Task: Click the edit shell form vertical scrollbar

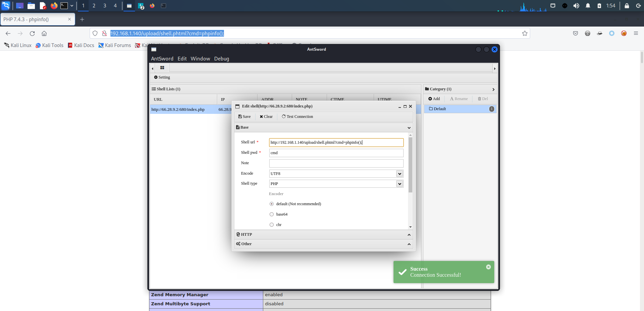Action: tap(410, 165)
